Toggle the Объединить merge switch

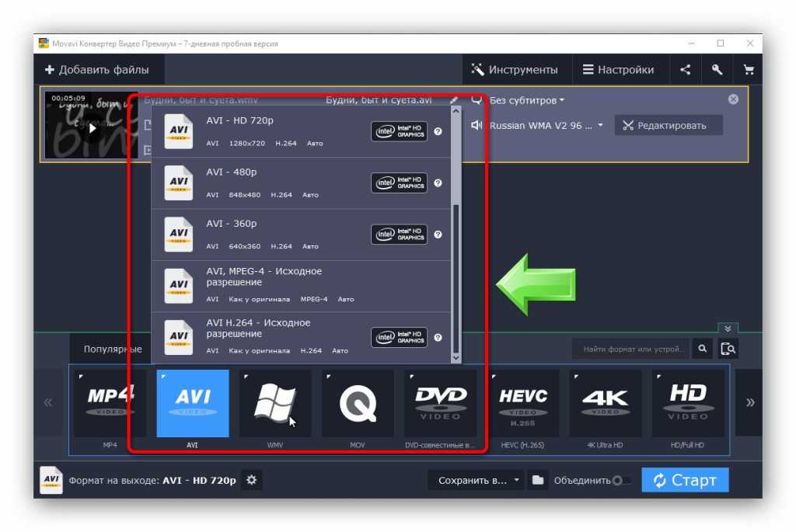[x=621, y=480]
